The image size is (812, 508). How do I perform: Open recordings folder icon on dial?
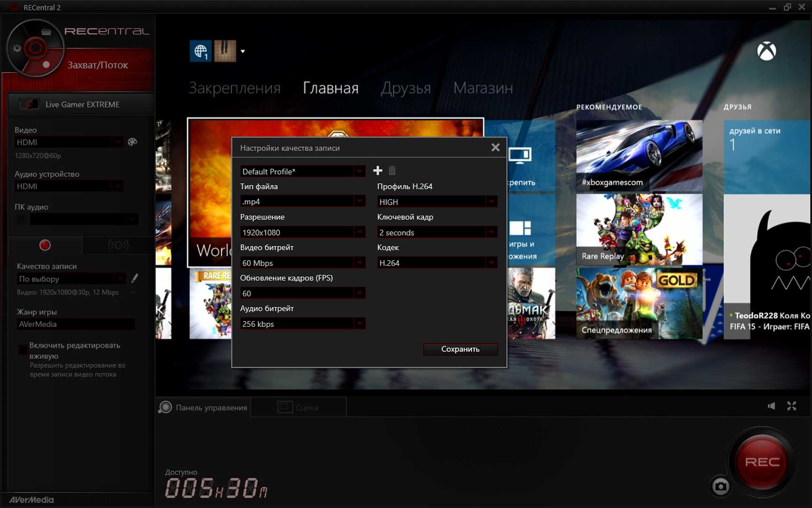[x=46, y=32]
